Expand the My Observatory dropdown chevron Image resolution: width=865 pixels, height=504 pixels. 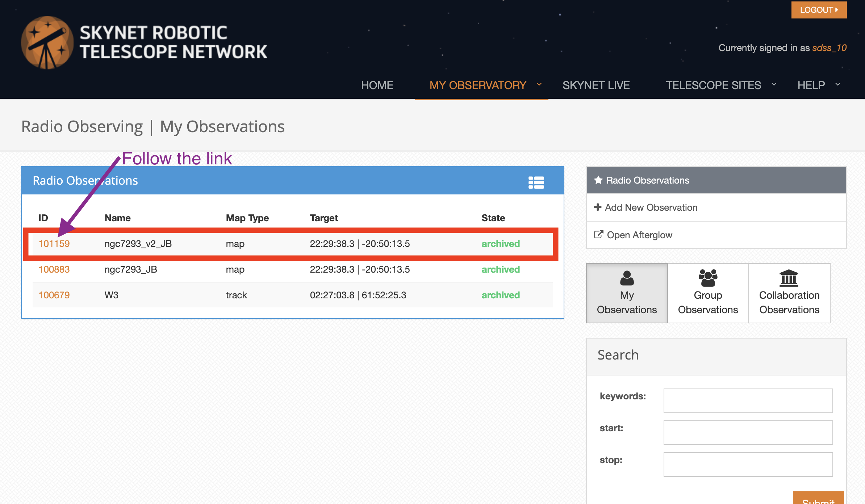[x=539, y=84]
